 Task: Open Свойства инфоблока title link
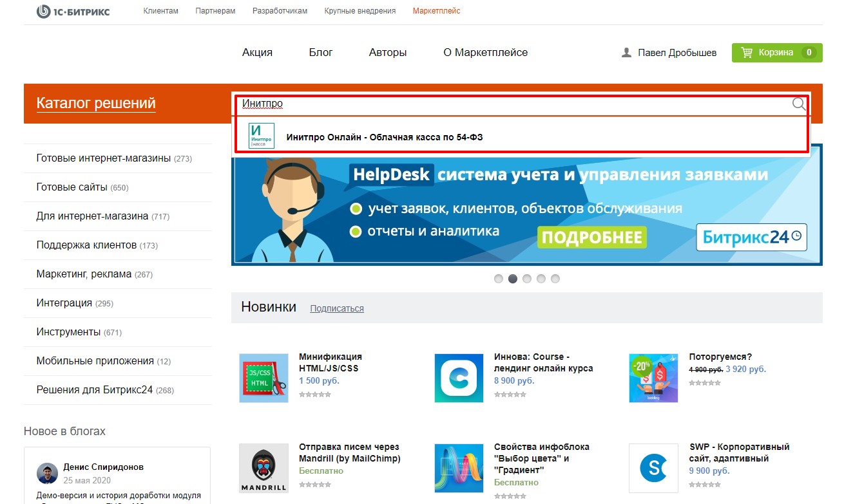542,458
